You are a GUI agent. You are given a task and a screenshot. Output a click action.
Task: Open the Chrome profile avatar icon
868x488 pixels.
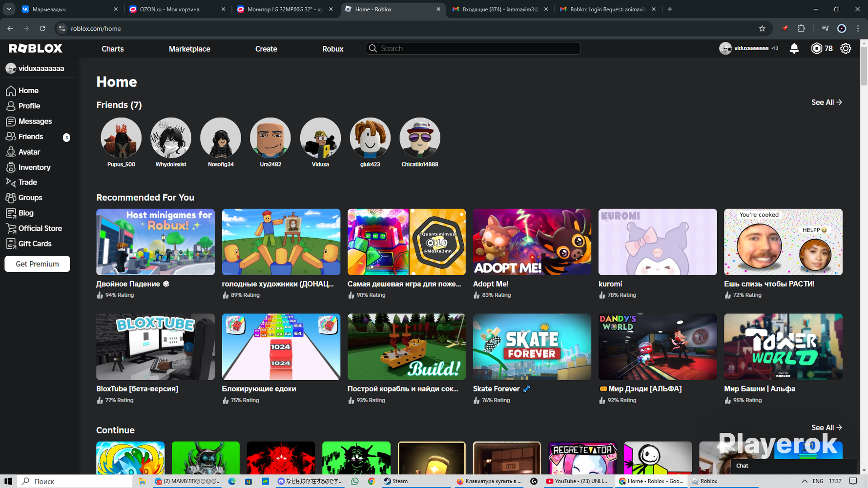tap(842, 28)
